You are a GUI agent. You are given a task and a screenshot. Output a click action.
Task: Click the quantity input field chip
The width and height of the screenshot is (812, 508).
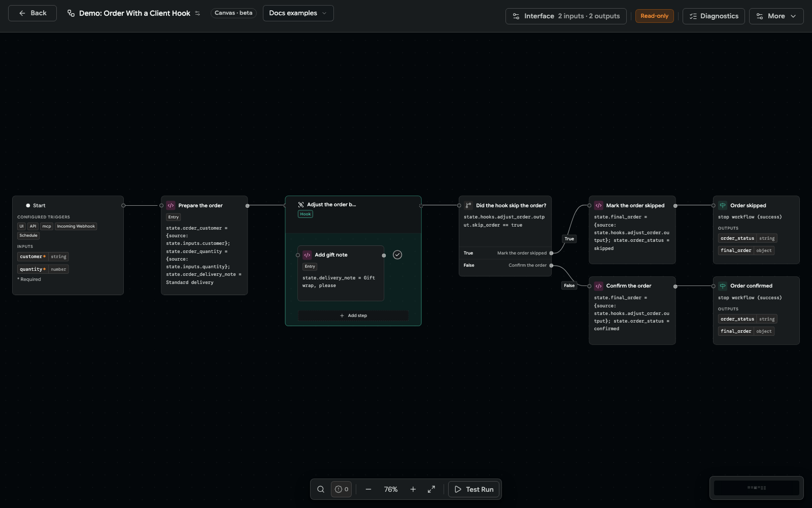point(43,269)
